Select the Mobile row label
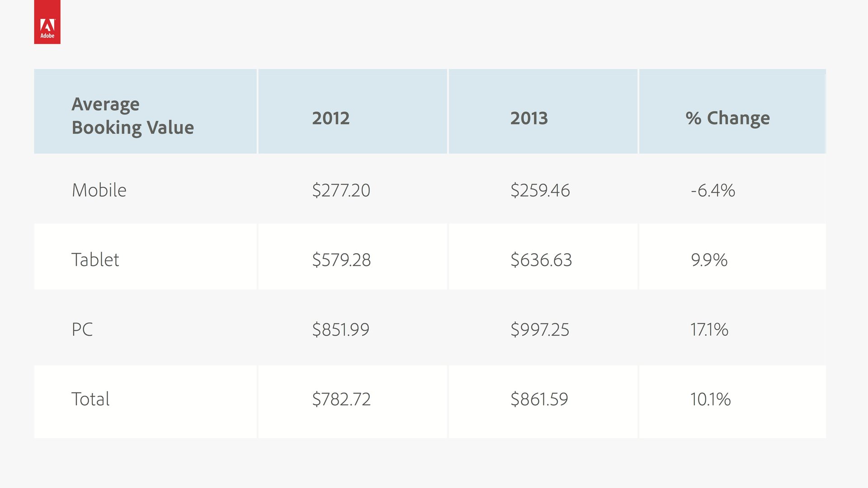The height and width of the screenshot is (488, 868). click(x=99, y=190)
